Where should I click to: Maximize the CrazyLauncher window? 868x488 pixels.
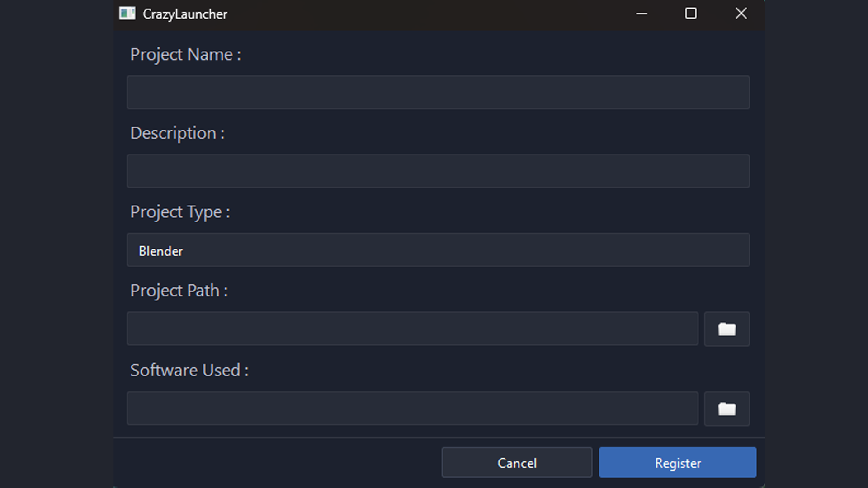click(691, 14)
